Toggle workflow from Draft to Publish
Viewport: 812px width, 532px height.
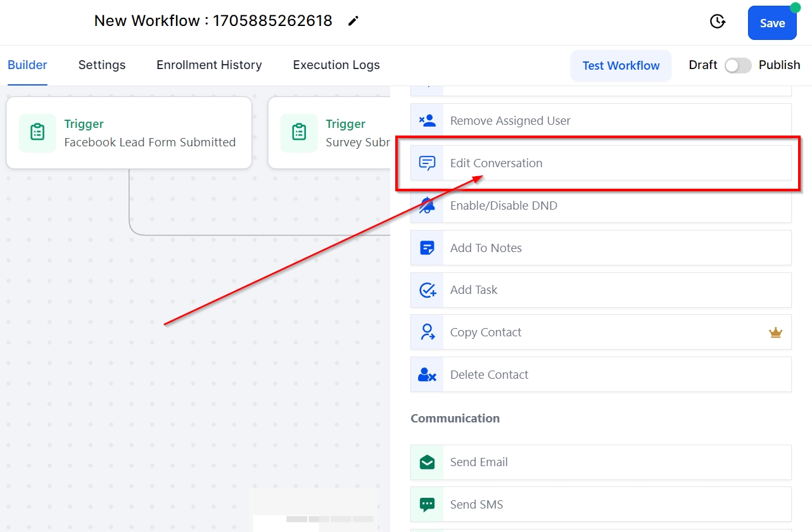pos(738,65)
